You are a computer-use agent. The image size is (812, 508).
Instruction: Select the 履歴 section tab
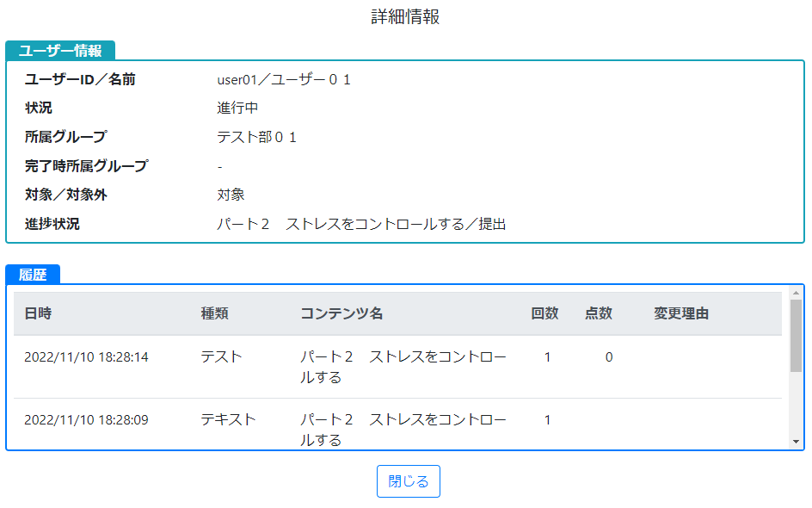[x=33, y=274]
